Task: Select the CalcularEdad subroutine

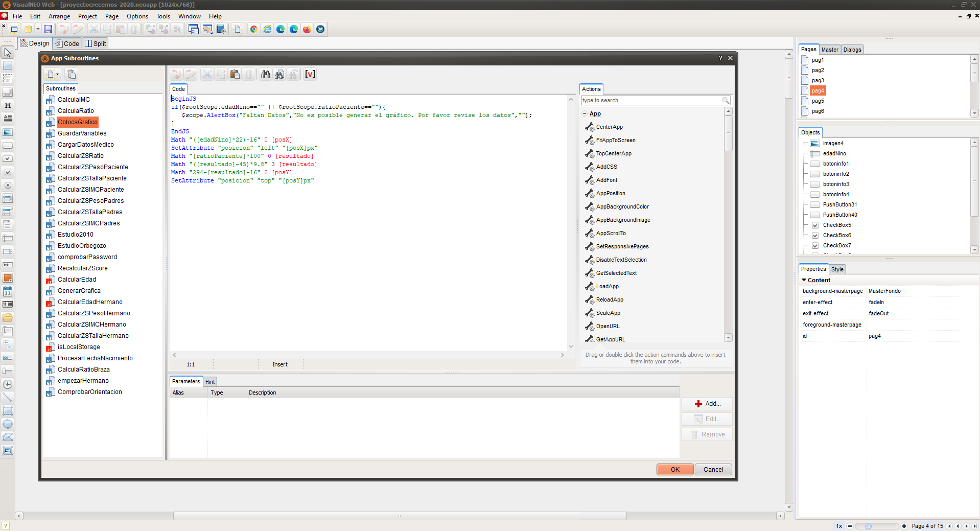Action: [x=77, y=280]
